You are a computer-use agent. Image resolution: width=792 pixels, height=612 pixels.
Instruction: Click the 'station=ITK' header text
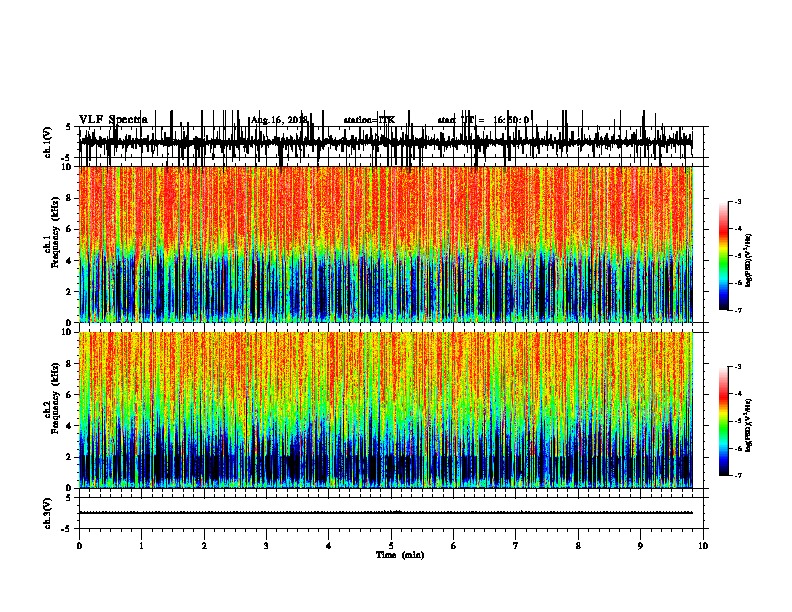[369, 120]
